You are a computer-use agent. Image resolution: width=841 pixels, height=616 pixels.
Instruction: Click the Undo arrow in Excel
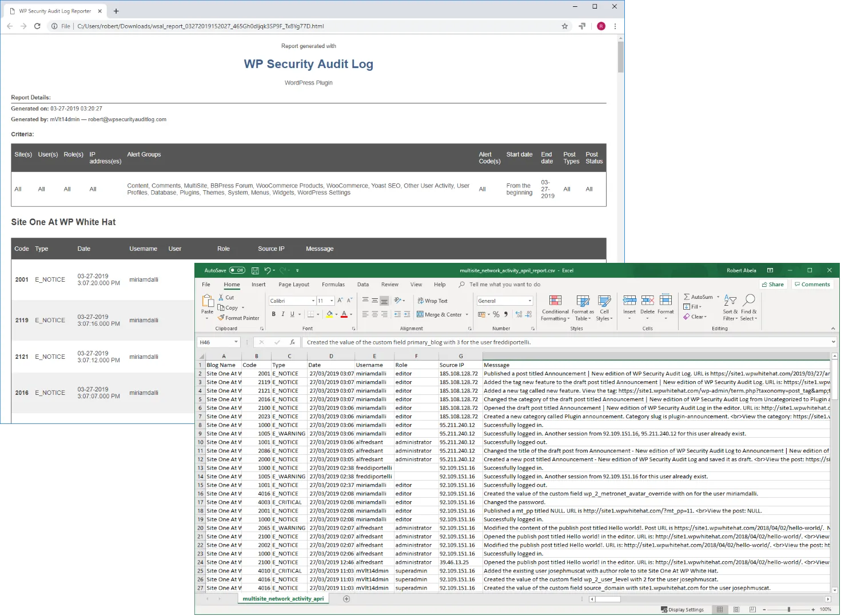(267, 271)
